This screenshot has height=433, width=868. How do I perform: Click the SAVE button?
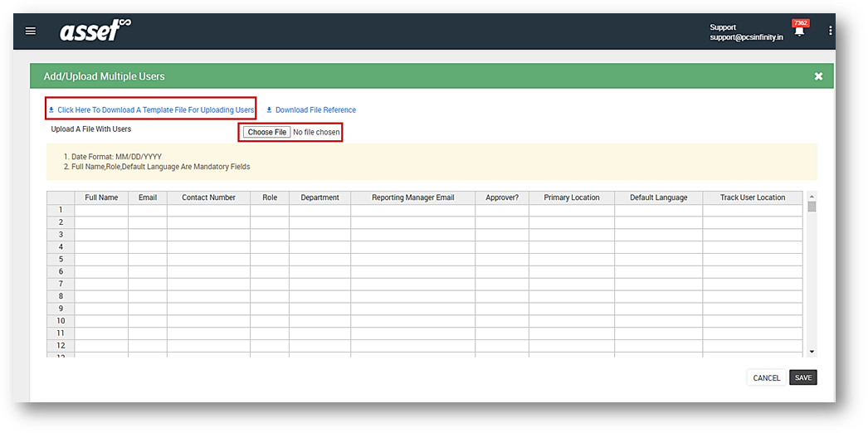point(803,377)
